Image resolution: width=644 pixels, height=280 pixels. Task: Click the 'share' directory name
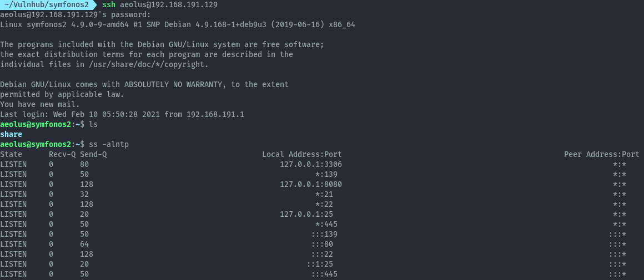(x=11, y=135)
